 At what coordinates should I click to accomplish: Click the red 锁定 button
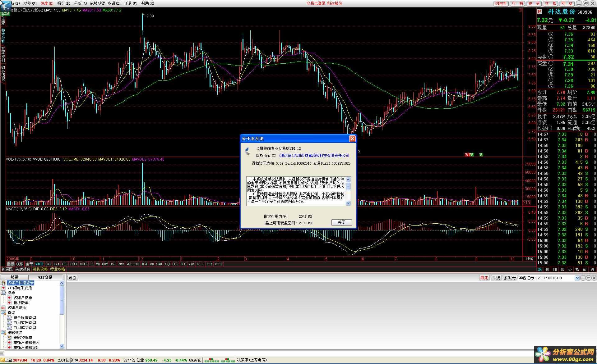click(484, 278)
